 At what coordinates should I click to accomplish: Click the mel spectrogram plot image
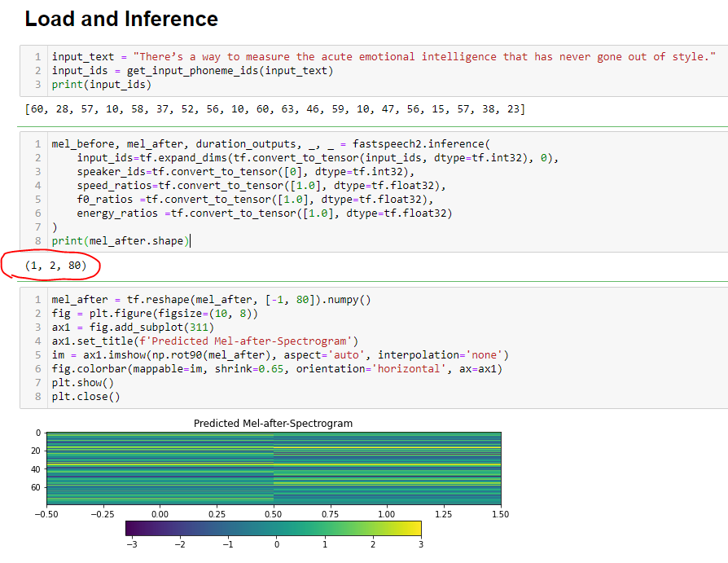(x=274, y=468)
